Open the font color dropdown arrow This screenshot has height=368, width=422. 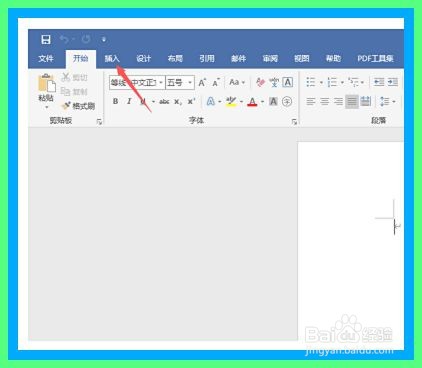coord(262,102)
